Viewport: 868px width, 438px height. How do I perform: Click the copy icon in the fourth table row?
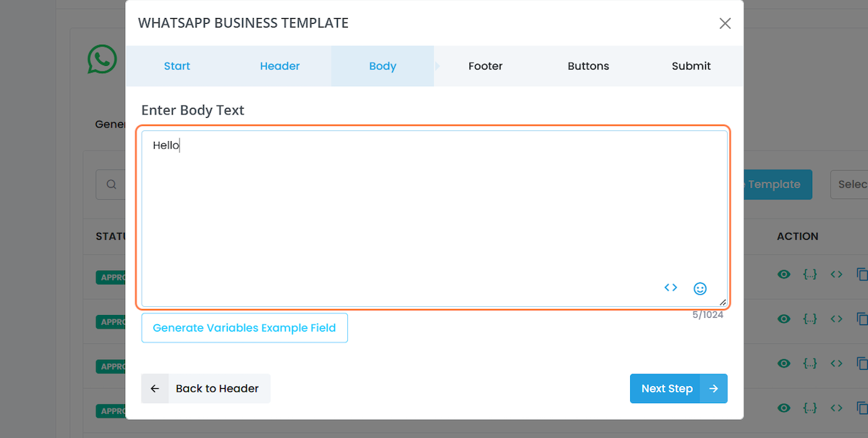861,408
